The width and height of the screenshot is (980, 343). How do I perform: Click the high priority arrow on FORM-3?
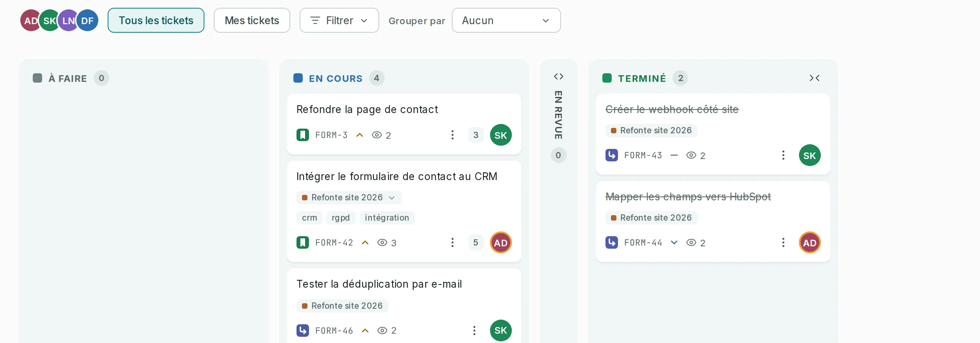[360, 135]
